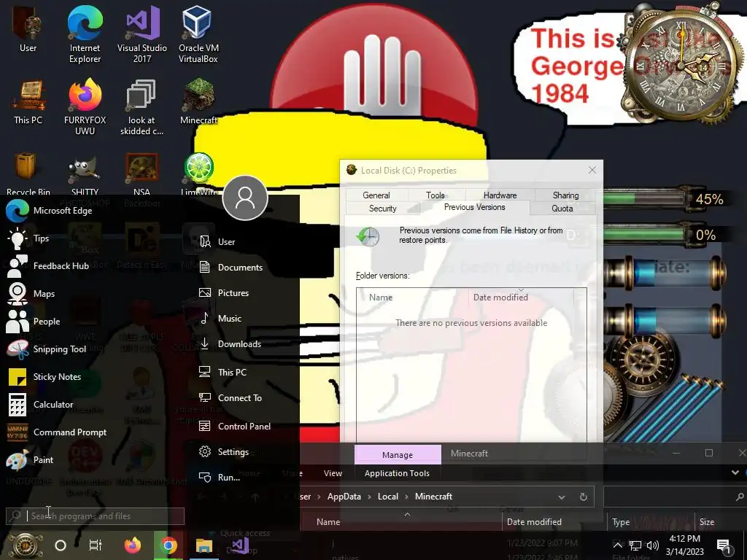Open the View ribbon tab in Explorer
The width and height of the screenshot is (747, 560).
[x=333, y=473]
